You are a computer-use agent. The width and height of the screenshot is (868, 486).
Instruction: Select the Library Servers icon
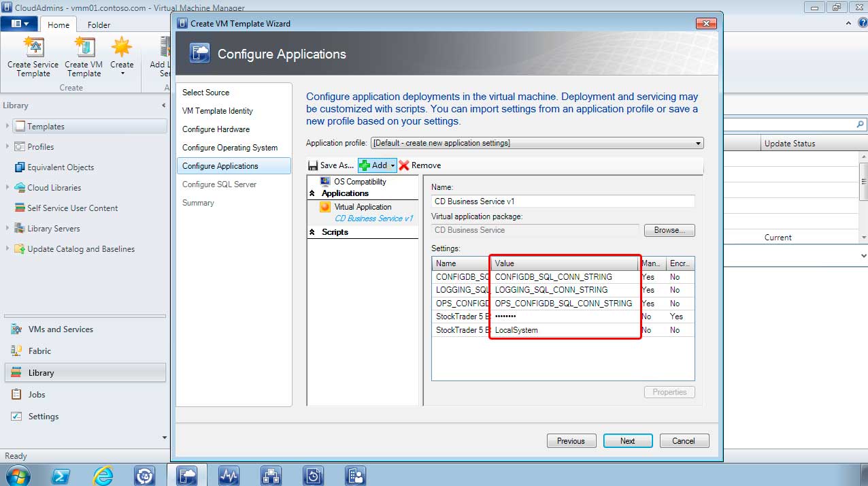click(x=20, y=229)
